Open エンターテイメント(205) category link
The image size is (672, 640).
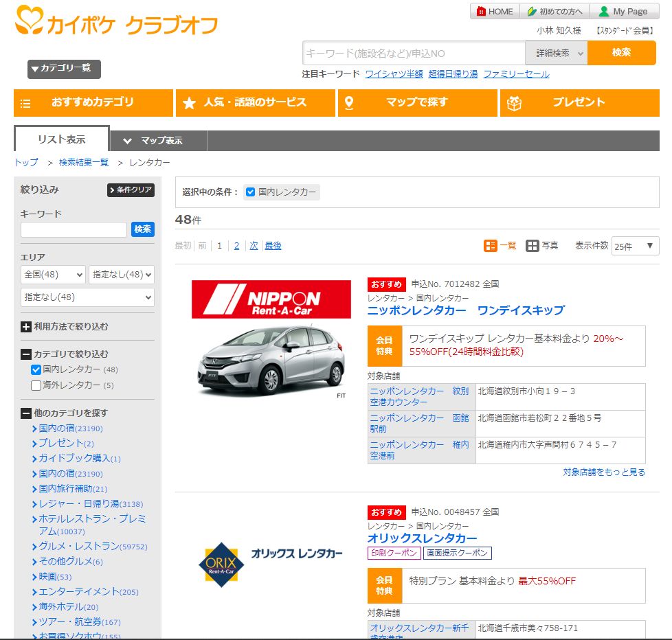coord(88,592)
